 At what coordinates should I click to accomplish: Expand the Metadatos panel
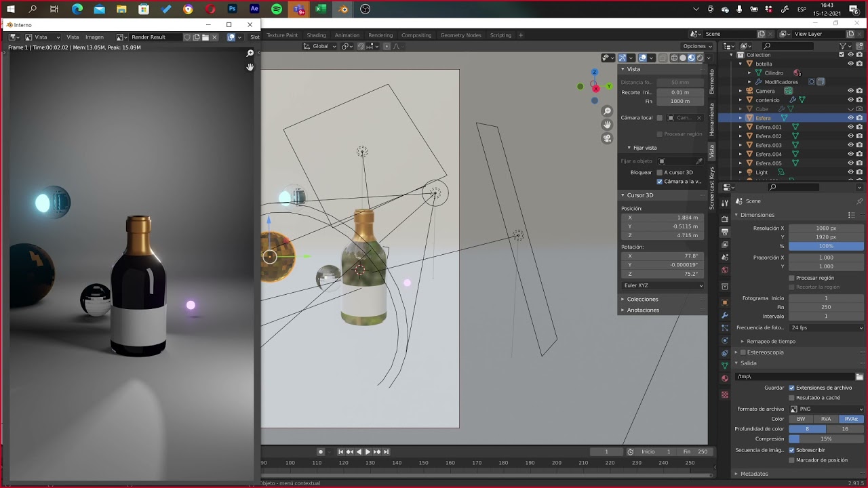tap(754, 474)
